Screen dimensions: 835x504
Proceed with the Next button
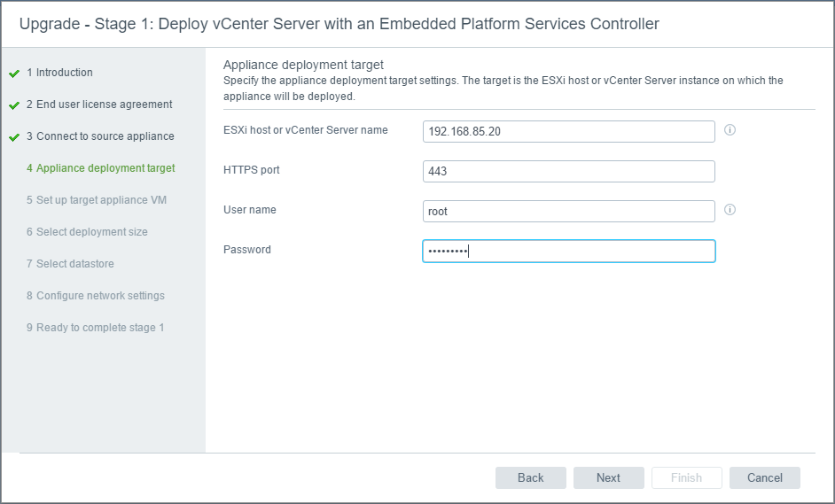608,477
